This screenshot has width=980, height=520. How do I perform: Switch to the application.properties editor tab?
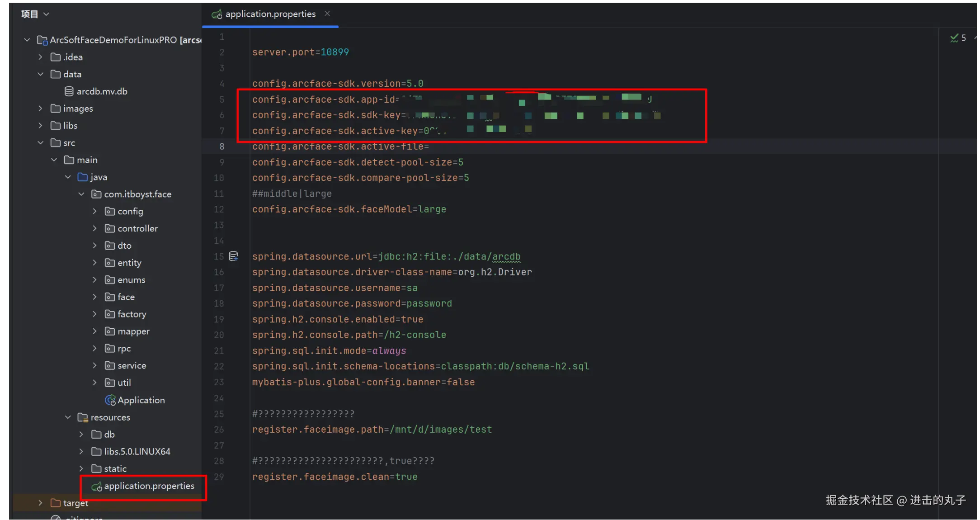tap(270, 14)
